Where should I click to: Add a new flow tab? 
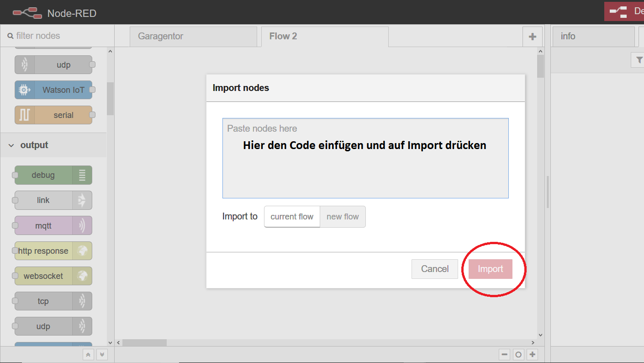point(532,37)
